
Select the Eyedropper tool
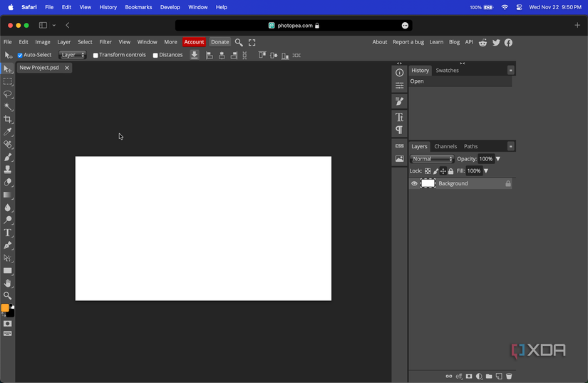tap(8, 132)
